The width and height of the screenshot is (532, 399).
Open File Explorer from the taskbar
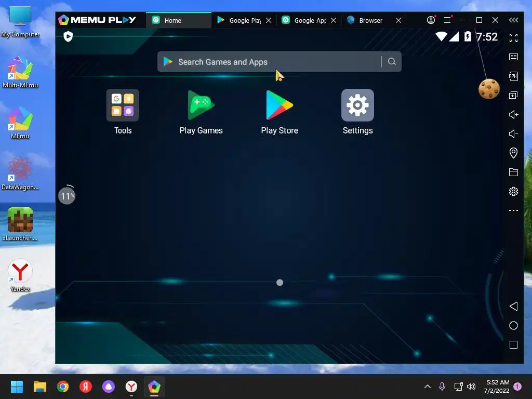pyautogui.click(x=39, y=387)
